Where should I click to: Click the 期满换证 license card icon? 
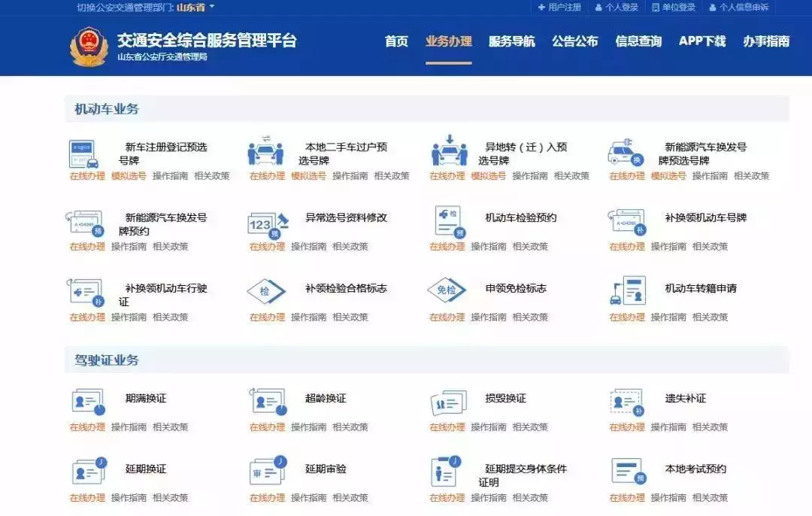tap(87, 402)
